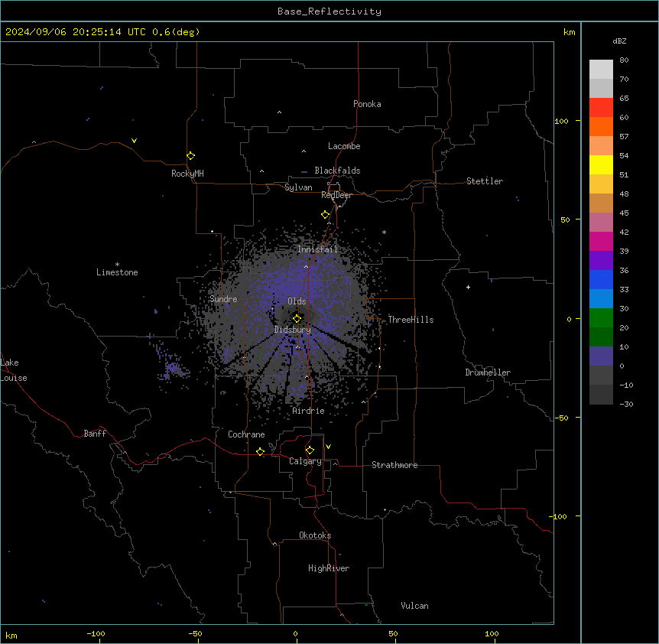Select the magenta 39-42 dBZ legend swatch
The image size is (659, 644).
(601, 241)
